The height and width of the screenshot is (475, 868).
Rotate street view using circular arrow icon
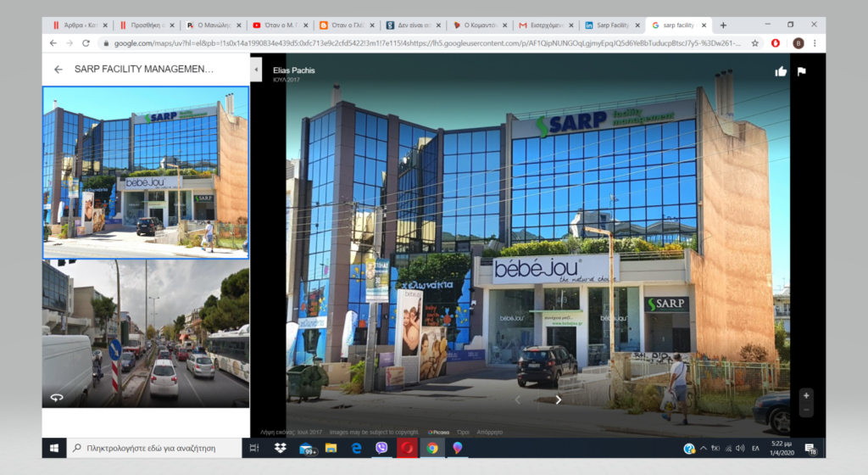tap(57, 398)
